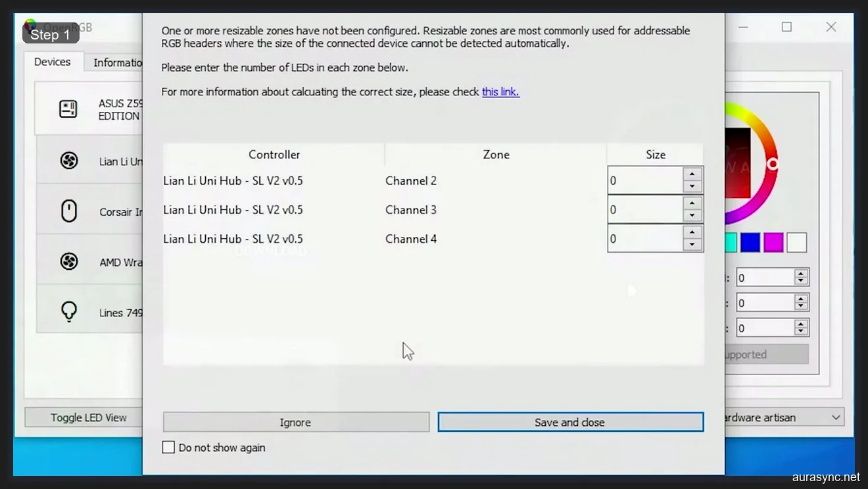
Task: Switch to the Information tab
Action: pyautogui.click(x=118, y=62)
